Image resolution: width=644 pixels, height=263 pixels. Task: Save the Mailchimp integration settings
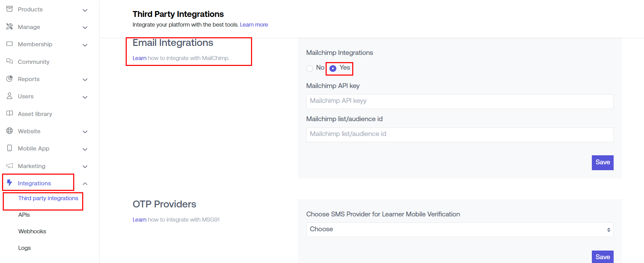602,163
